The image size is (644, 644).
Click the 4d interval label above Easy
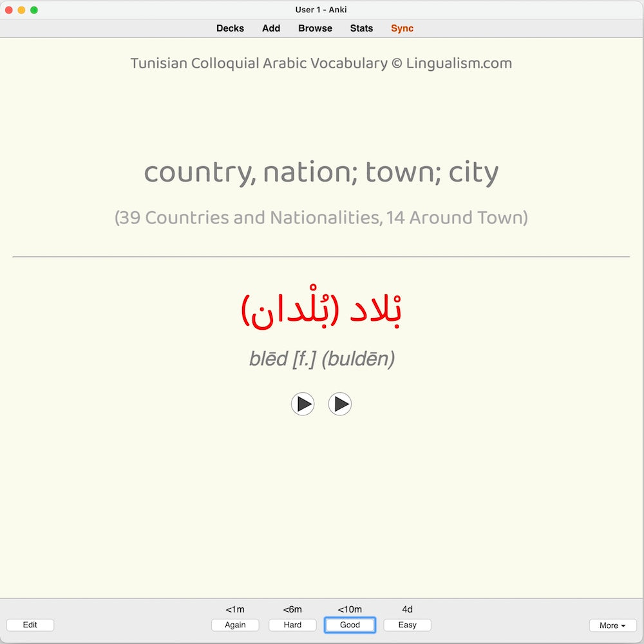pos(407,609)
